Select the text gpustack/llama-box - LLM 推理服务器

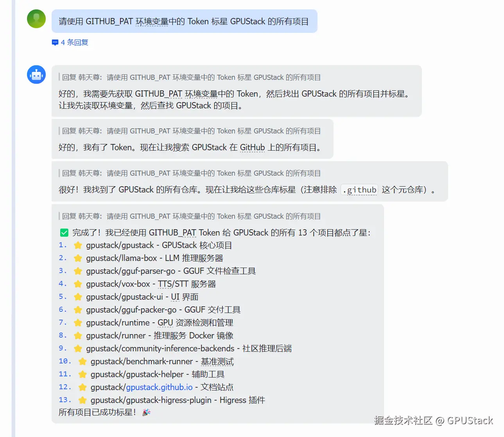tap(154, 258)
